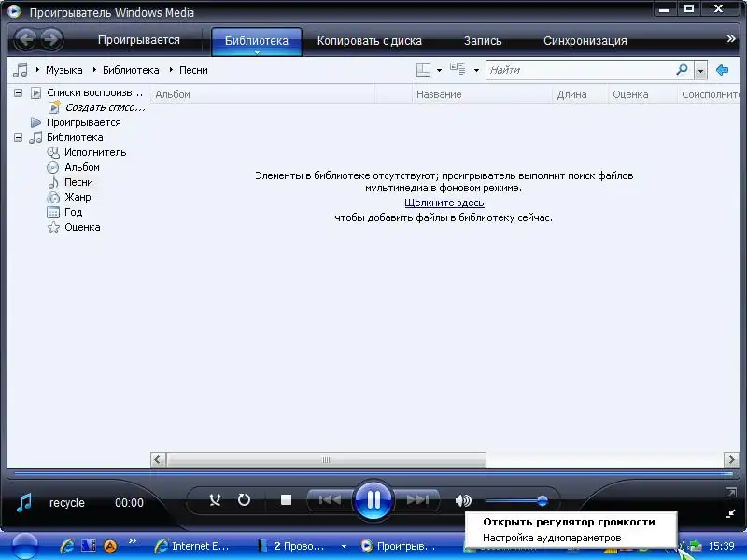Click the horizontal scrollbar left arrow

[158, 460]
